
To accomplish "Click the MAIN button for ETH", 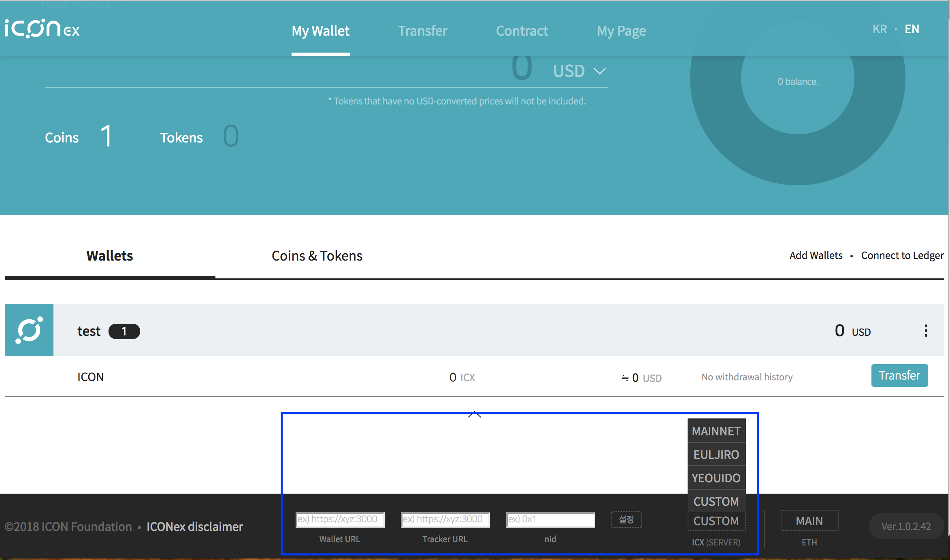I will coord(809,521).
